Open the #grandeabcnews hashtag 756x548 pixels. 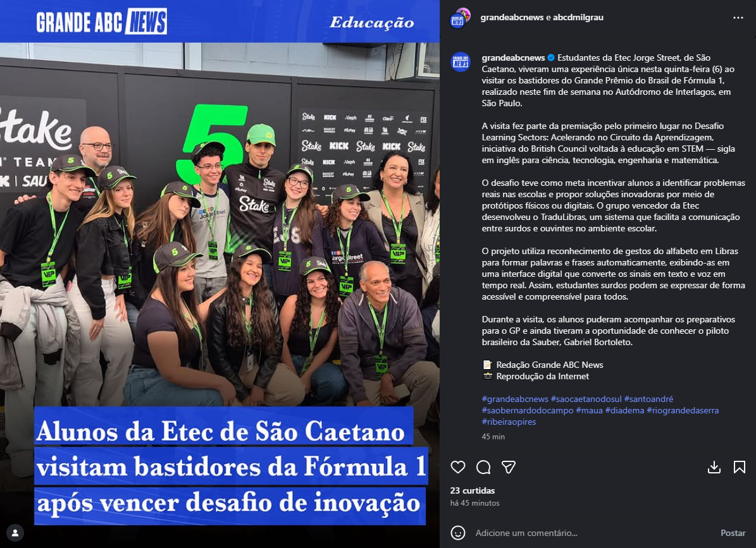(515, 399)
